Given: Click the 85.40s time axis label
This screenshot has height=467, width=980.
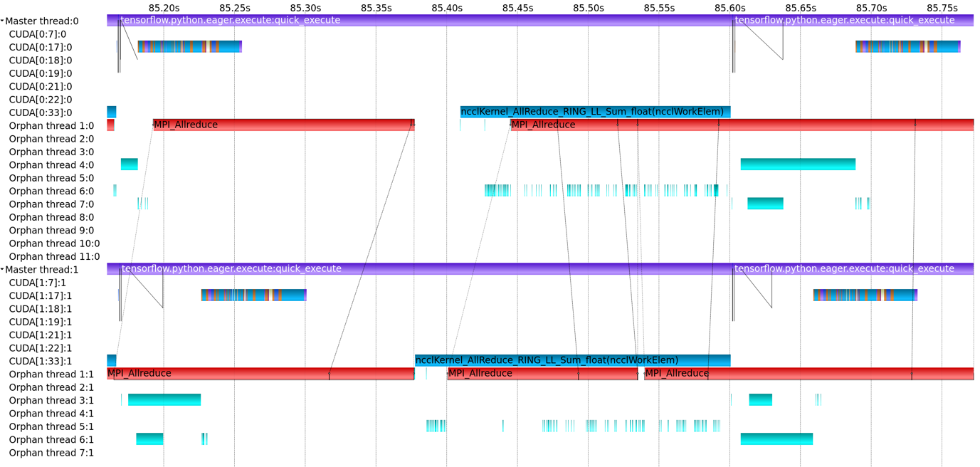Looking at the screenshot, I should [447, 8].
